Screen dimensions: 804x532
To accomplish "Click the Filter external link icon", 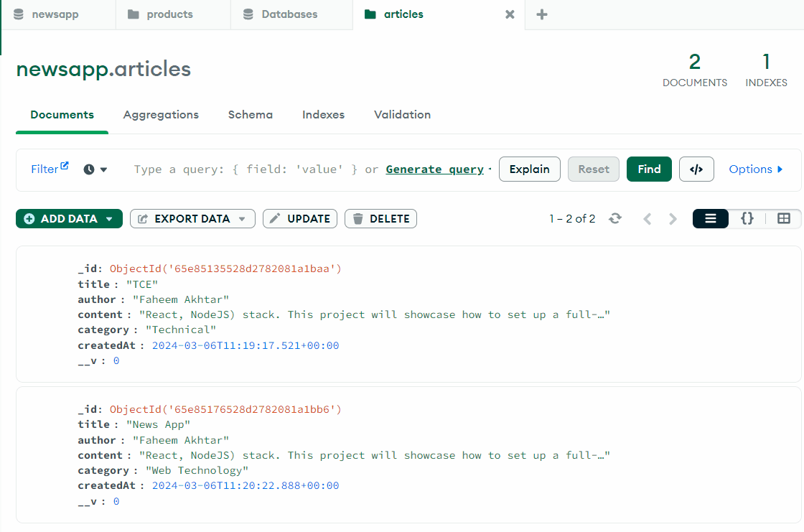I will tap(65, 166).
